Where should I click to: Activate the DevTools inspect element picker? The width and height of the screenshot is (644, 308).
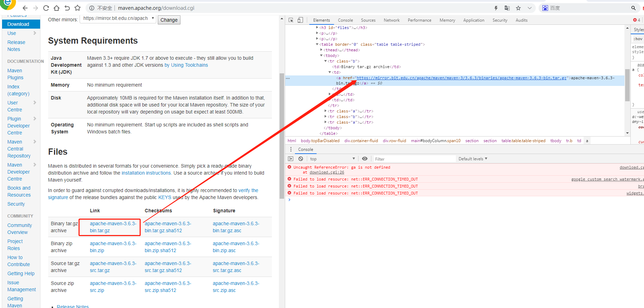coord(291,20)
